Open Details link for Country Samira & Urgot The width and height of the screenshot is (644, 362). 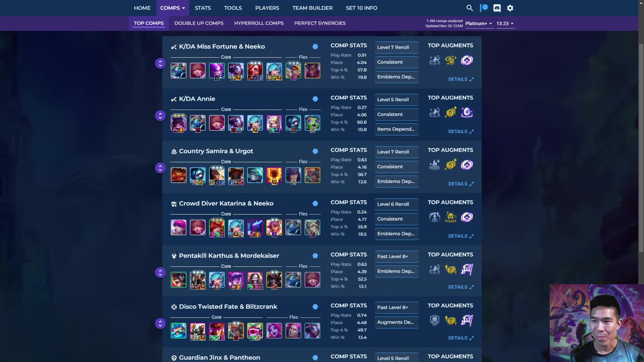pyautogui.click(x=461, y=184)
